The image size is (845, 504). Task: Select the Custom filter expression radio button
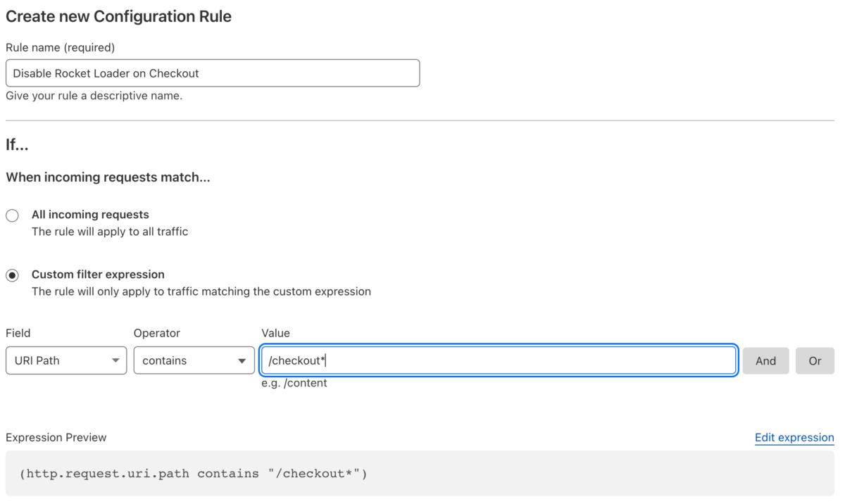pyautogui.click(x=12, y=275)
